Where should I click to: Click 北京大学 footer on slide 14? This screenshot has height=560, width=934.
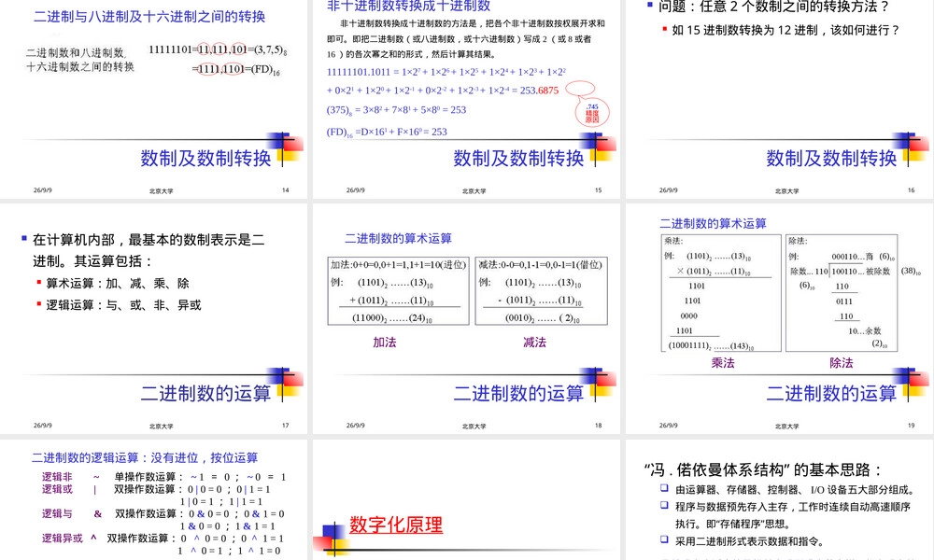162,191
